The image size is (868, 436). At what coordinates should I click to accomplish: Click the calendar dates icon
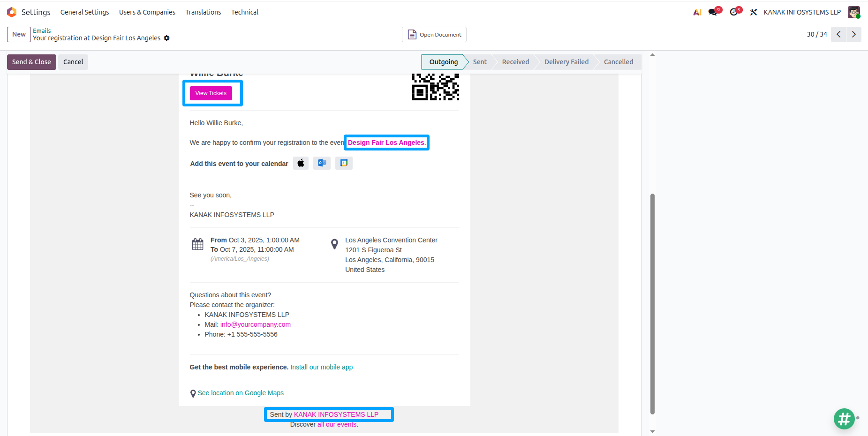[x=198, y=244]
